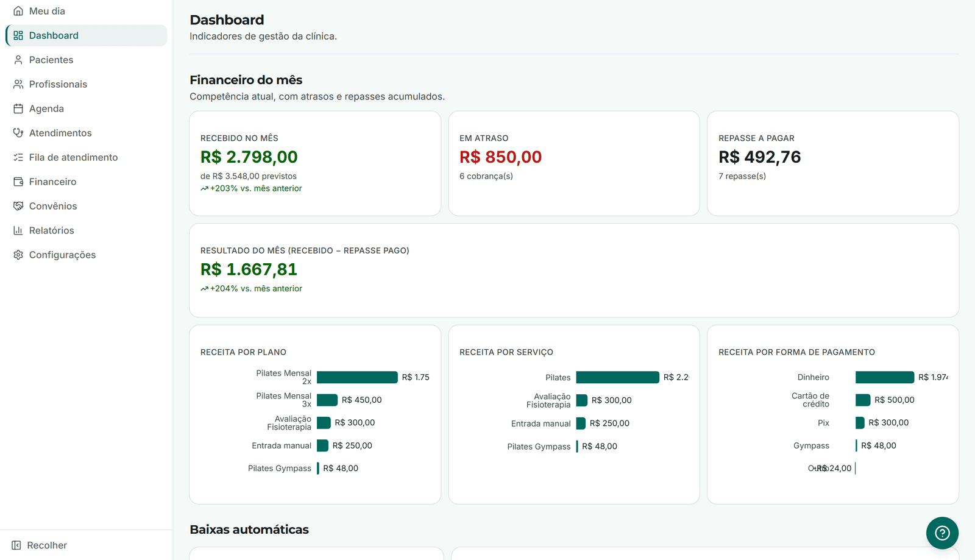Click the Cartão de crédito bar
975x560 pixels.
[x=863, y=400]
